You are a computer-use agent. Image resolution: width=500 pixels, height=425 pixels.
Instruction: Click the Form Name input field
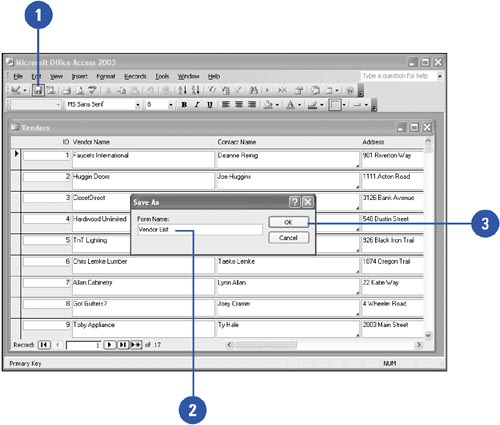tap(200, 230)
